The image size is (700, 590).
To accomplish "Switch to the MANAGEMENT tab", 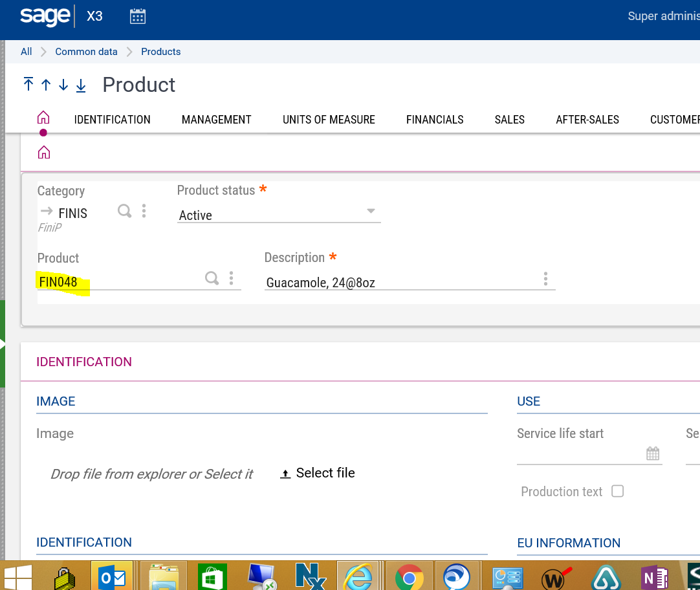I will tap(216, 120).
